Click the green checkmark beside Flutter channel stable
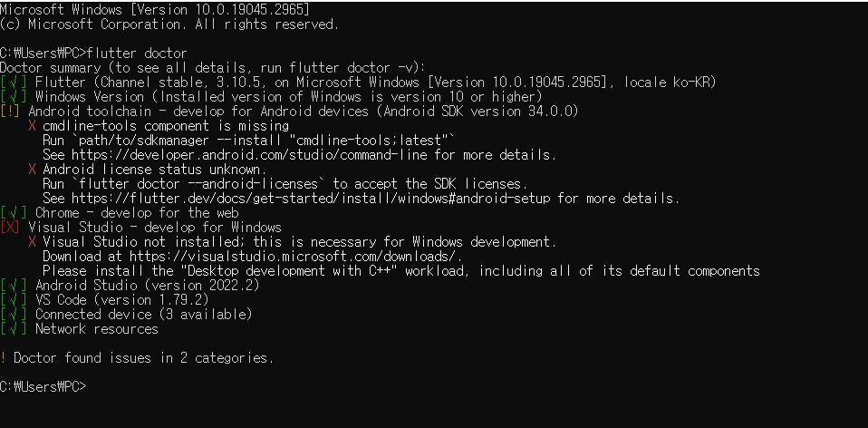 pyautogui.click(x=14, y=83)
